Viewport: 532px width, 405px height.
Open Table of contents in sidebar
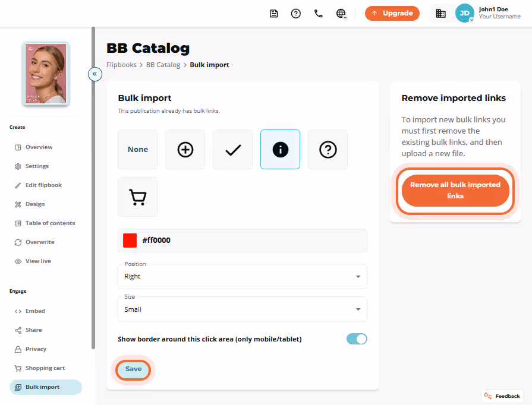(50, 223)
